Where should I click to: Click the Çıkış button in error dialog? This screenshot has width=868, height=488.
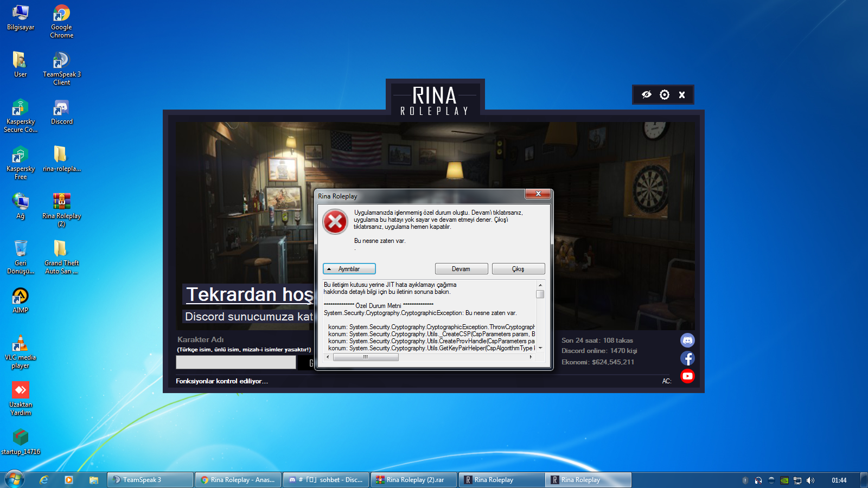[x=518, y=269]
